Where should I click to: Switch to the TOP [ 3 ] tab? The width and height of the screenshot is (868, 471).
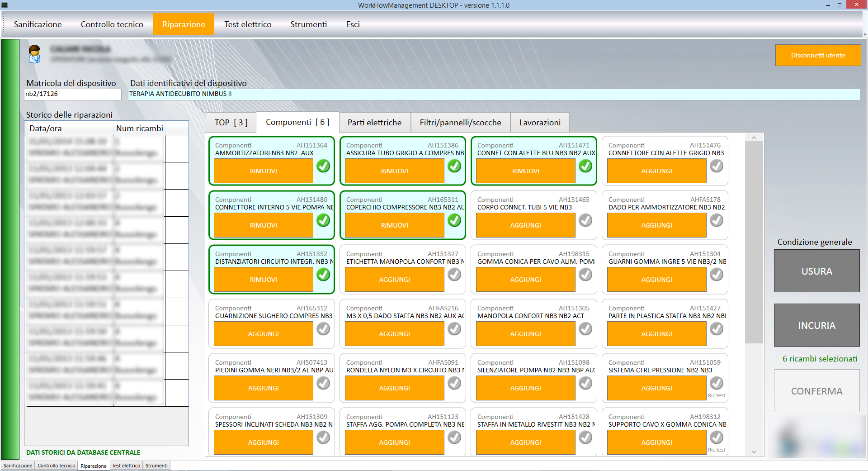tap(231, 123)
